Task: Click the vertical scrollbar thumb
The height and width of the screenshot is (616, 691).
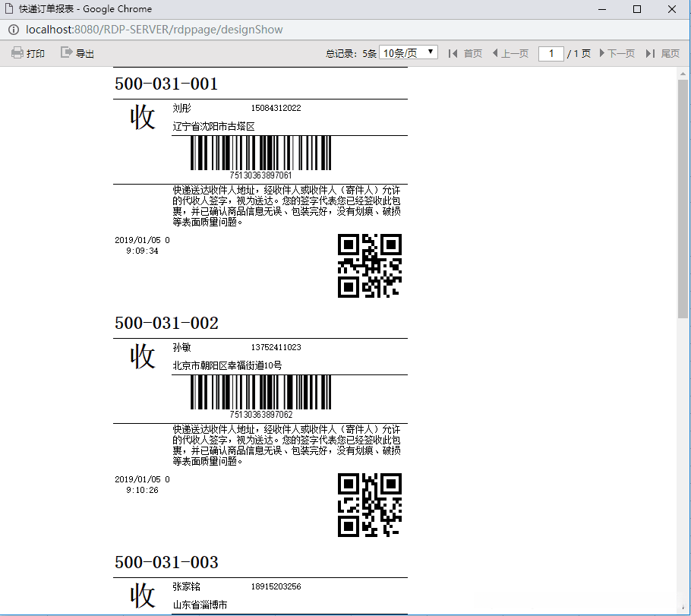Action: point(683,198)
